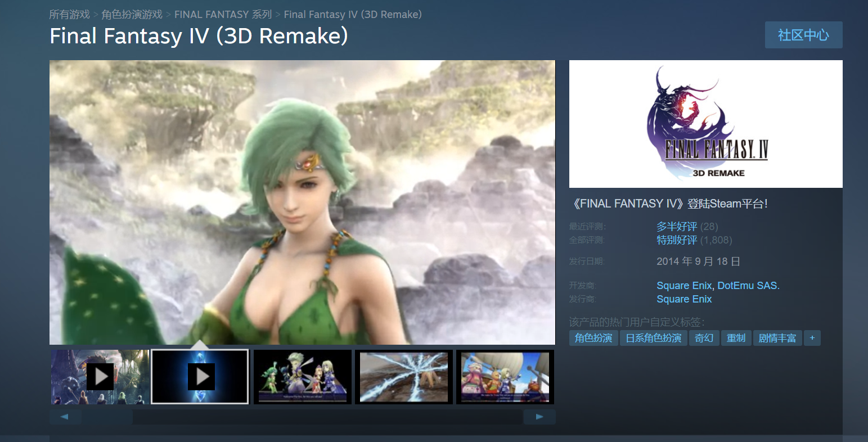The image size is (868, 442).
Task: Select the 日系角色扮演 tag
Action: [653, 338]
